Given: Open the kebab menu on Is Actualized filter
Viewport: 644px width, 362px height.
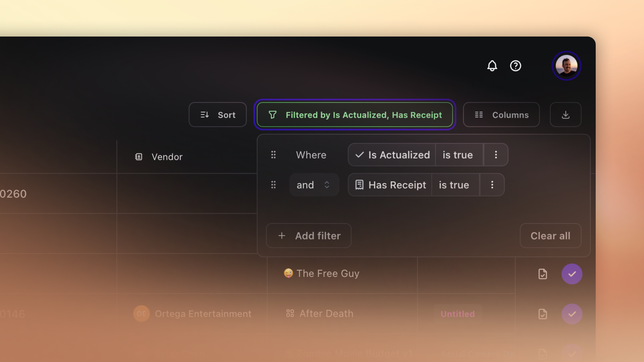Looking at the screenshot, I should (496, 155).
